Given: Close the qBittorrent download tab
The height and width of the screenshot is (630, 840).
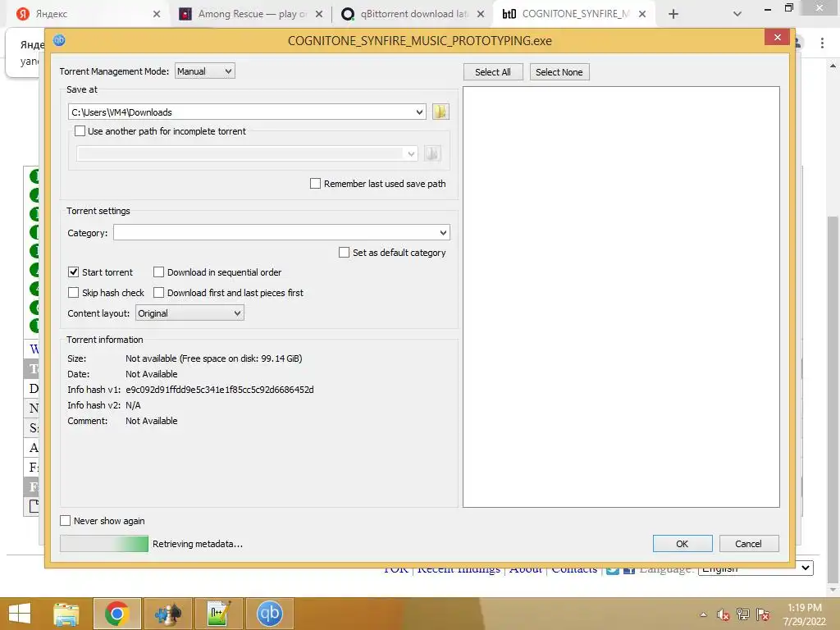Looking at the screenshot, I should pos(481,14).
